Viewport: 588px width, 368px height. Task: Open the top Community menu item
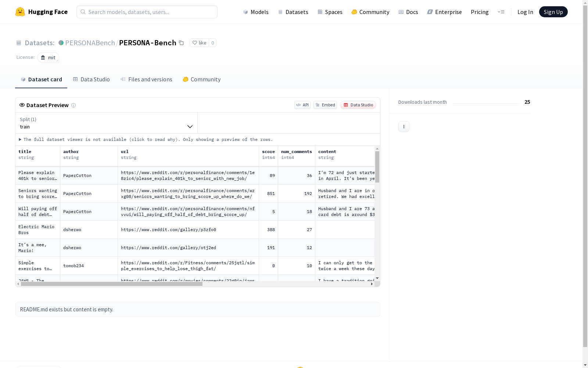(370, 12)
